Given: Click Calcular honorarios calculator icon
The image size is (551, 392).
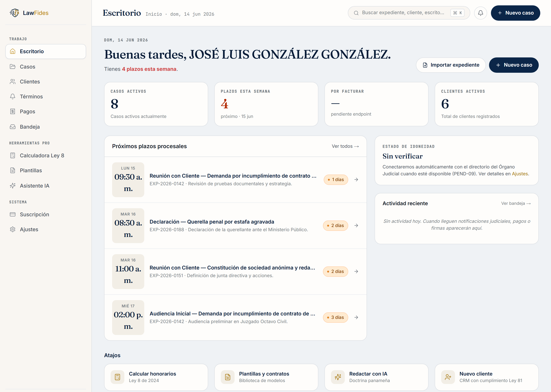Looking at the screenshot, I should (117, 377).
